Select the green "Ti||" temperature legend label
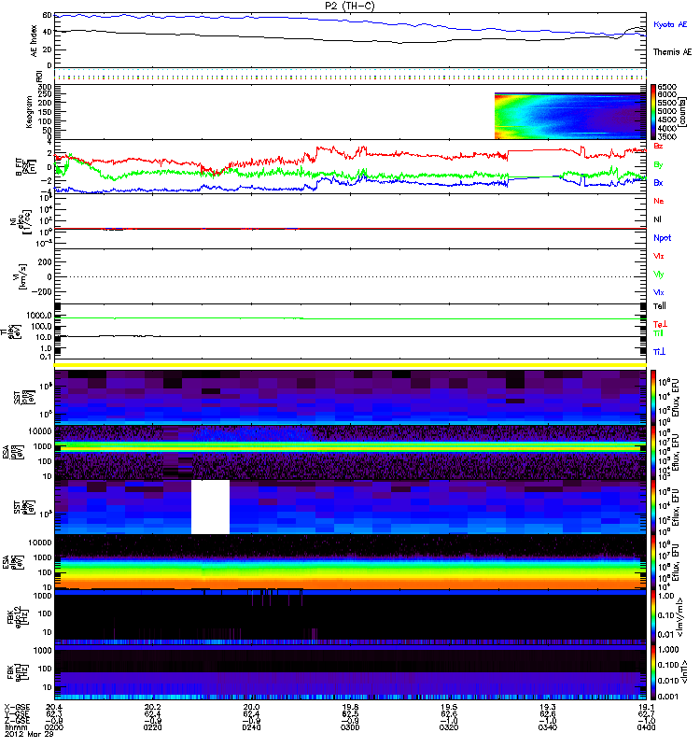Viewport: 700px width, 747px height. (658, 333)
